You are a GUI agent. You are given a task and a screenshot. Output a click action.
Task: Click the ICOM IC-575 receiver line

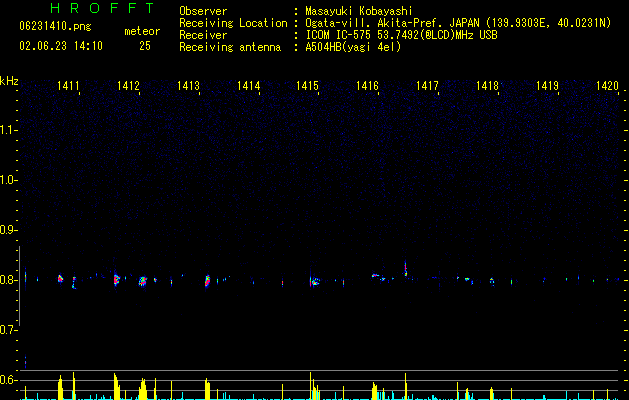pyautogui.click(x=401, y=35)
